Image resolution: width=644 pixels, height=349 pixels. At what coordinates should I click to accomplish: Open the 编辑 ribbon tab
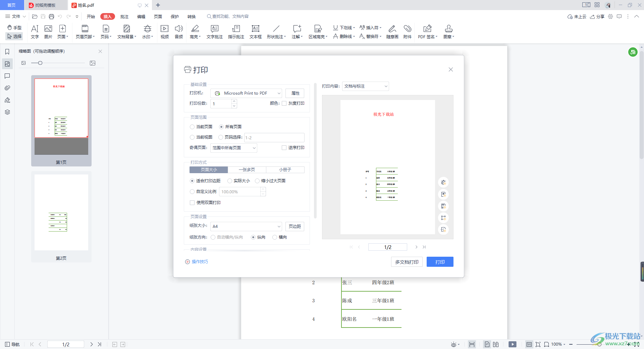tap(141, 16)
